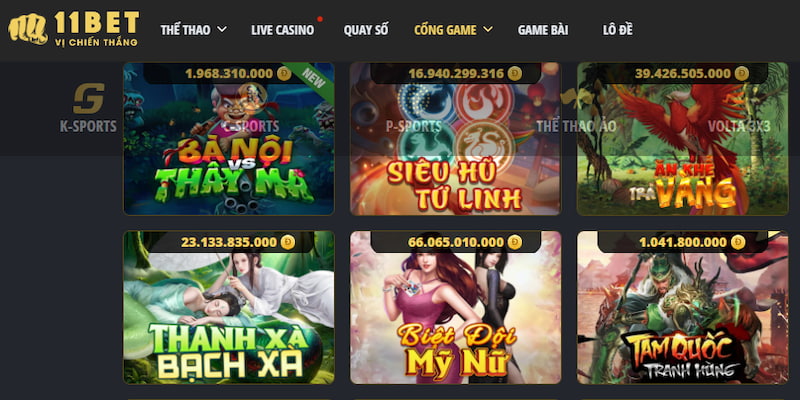Screen dimensions: 800x400
Task: Click coin icon beside 23.133.835.000 jackpot
Action: click(x=288, y=242)
